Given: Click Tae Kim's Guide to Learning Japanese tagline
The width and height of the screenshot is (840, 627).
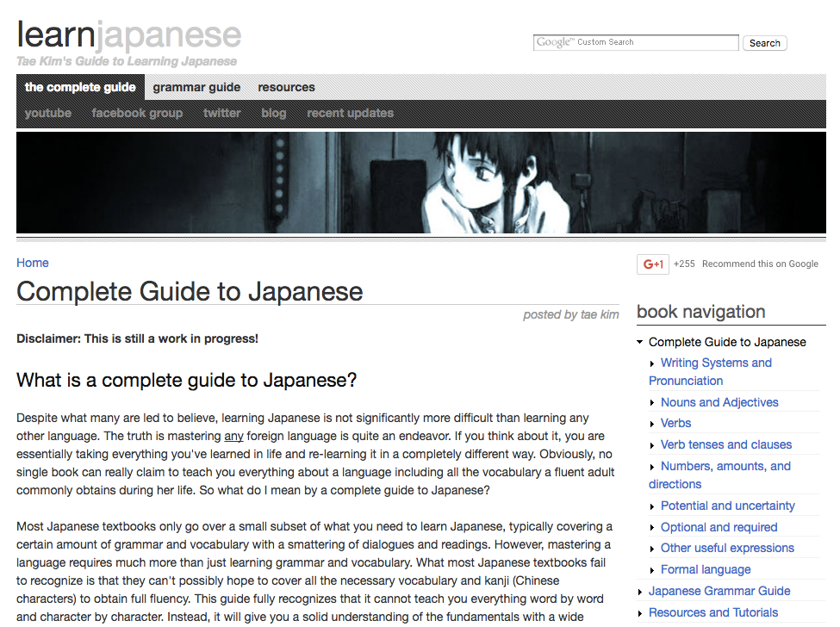Looking at the screenshot, I should click(127, 61).
